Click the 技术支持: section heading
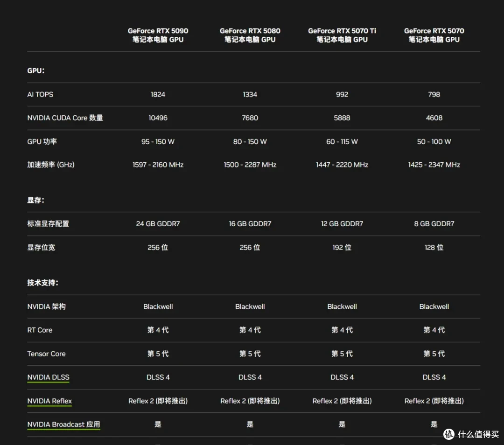This screenshot has width=504, height=445. click(x=43, y=283)
